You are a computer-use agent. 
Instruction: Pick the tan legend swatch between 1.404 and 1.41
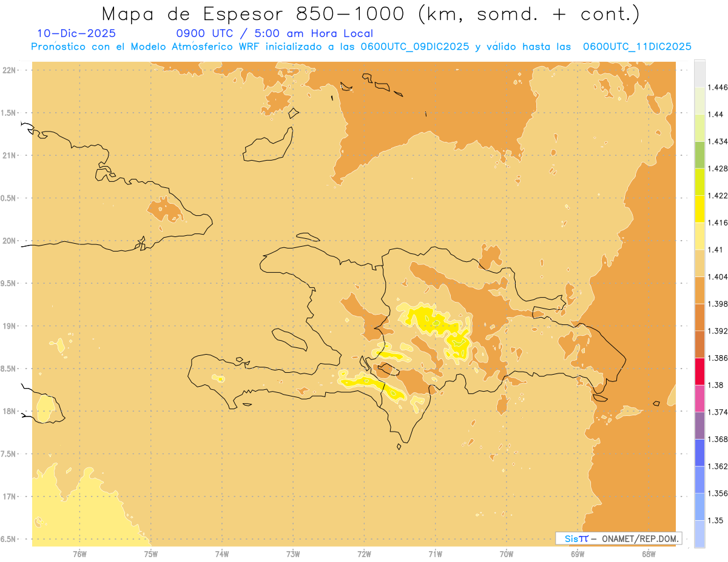pos(699,263)
